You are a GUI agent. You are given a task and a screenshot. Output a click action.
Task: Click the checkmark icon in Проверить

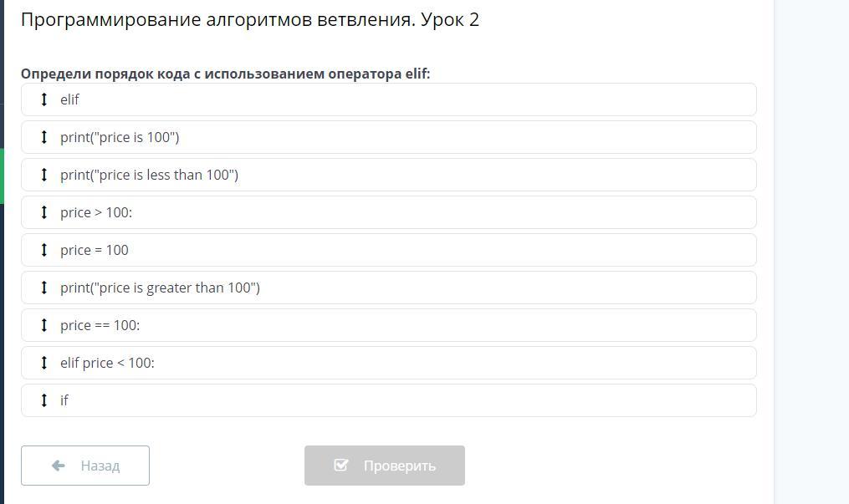341,466
